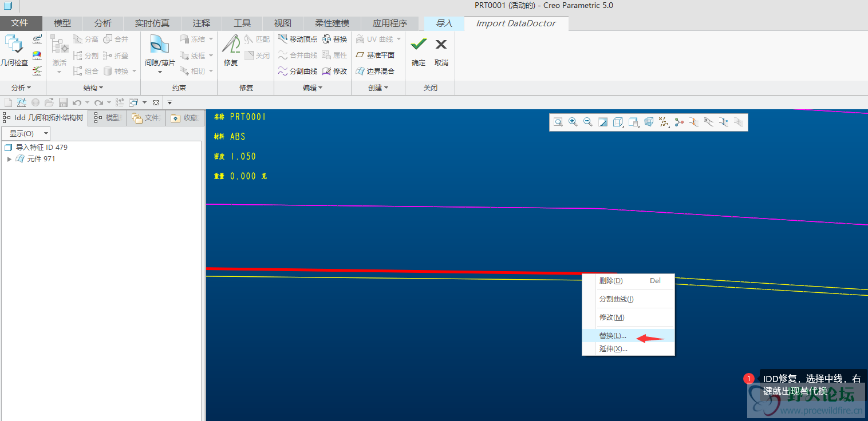The height and width of the screenshot is (421, 868).
Task: Select the Import DataDoctor tab
Action: [516, 23]
